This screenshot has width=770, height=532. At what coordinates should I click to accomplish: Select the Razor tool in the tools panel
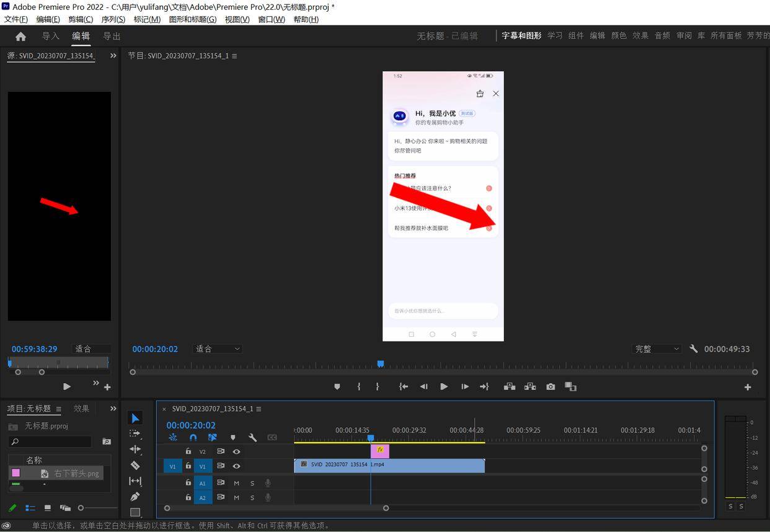coord(136,465)
